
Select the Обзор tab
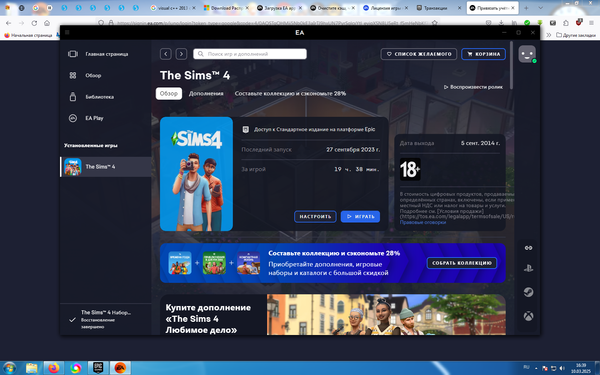click(169, 93)
